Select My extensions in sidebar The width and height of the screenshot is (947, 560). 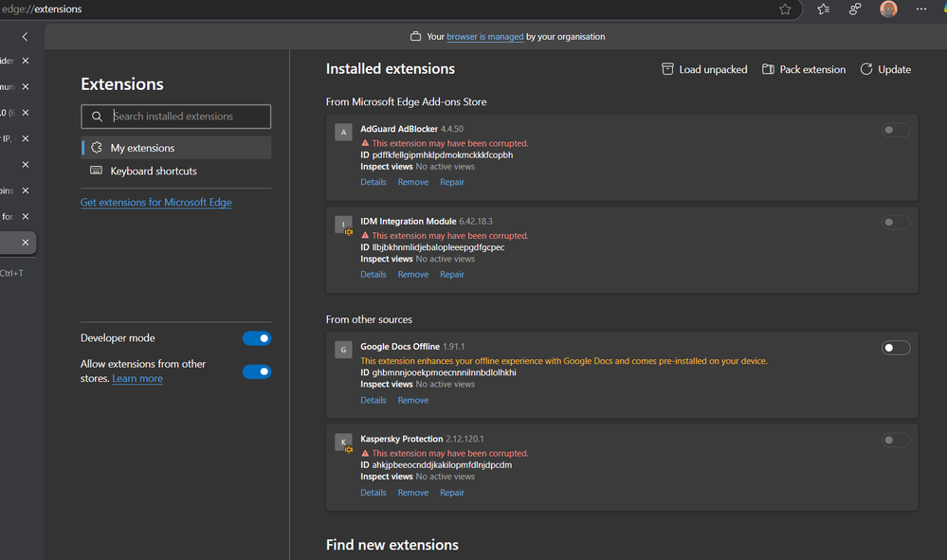pyautogui.click(x=175, y=148)
